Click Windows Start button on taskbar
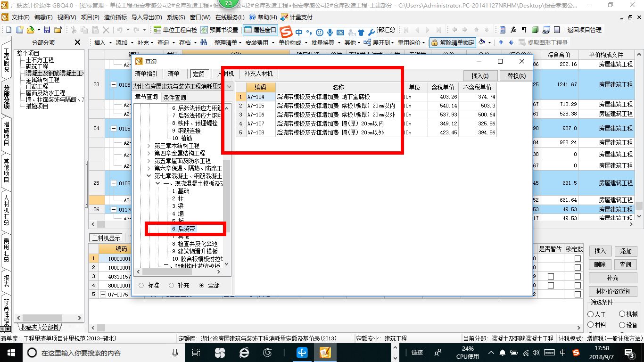 (x=10, y=352)
